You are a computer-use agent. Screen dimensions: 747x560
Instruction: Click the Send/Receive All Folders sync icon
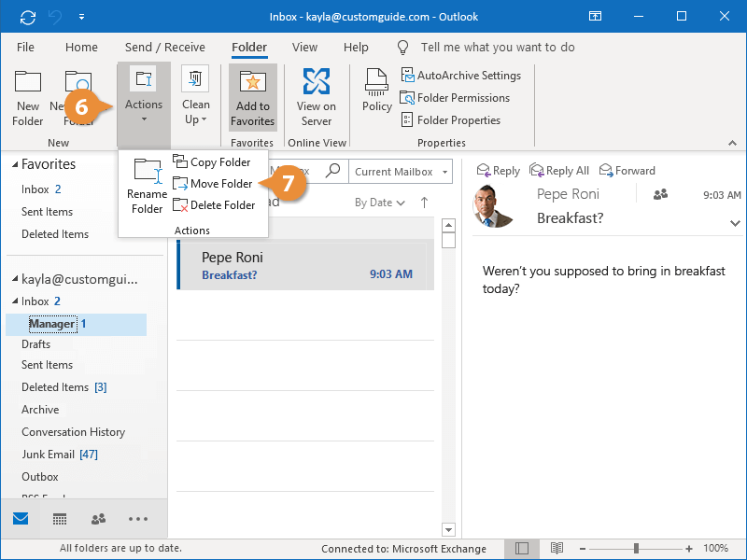click(x=28, y=17)
